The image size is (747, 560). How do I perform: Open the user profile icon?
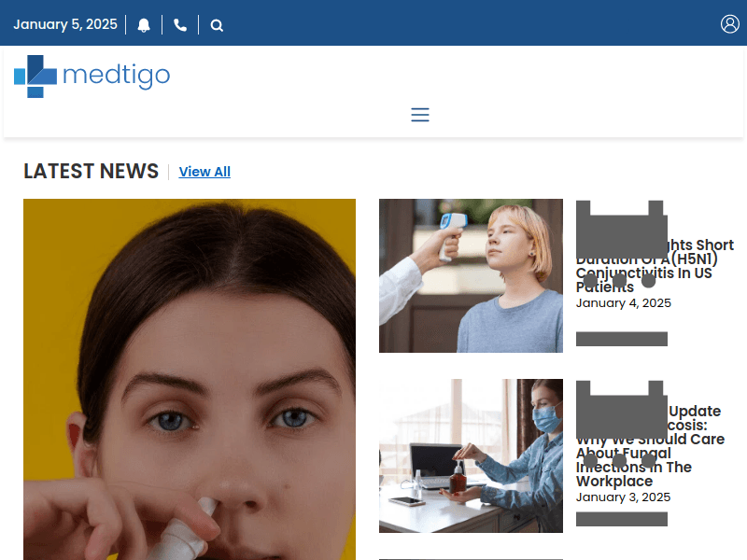730,24
